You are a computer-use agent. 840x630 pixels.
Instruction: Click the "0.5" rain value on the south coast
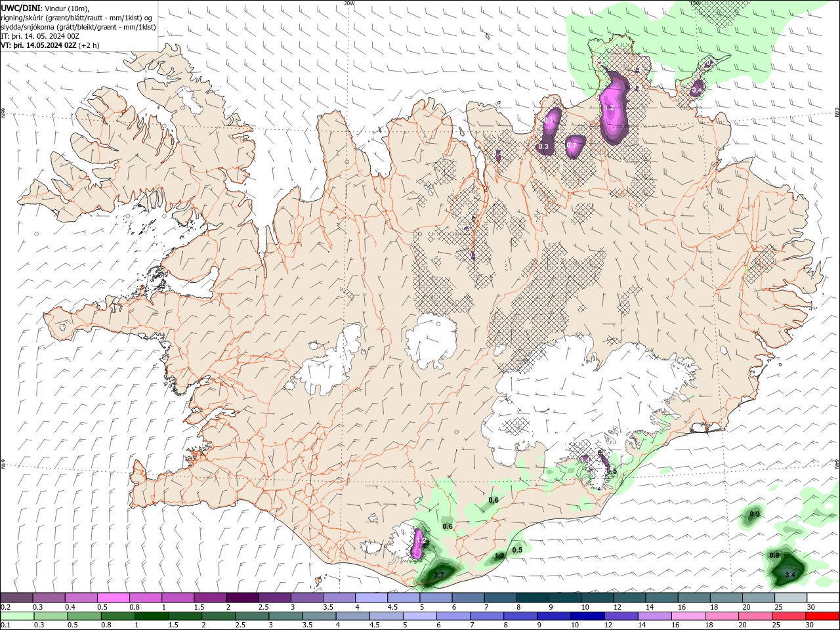[517, 550]
